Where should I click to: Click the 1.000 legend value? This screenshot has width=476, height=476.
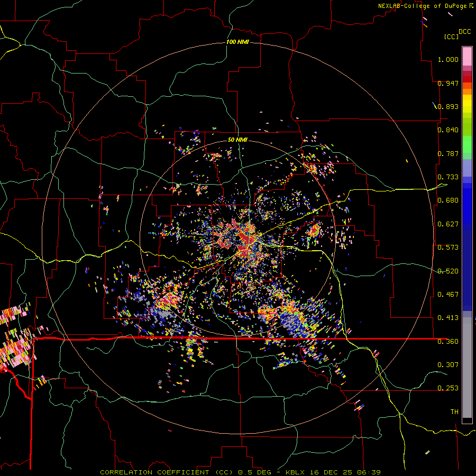(448, 59)
